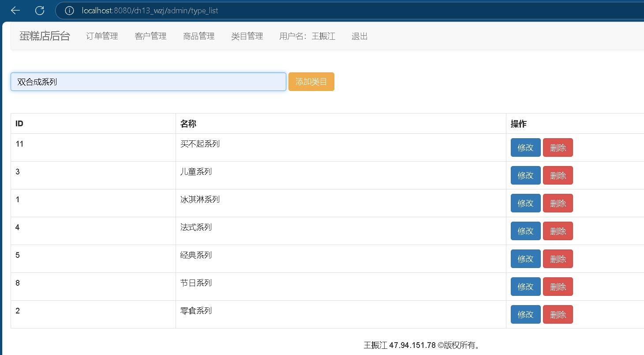Viewport: 644px width, 355px height.
Task: Focus the category name input field
Action: coord(148,82)
